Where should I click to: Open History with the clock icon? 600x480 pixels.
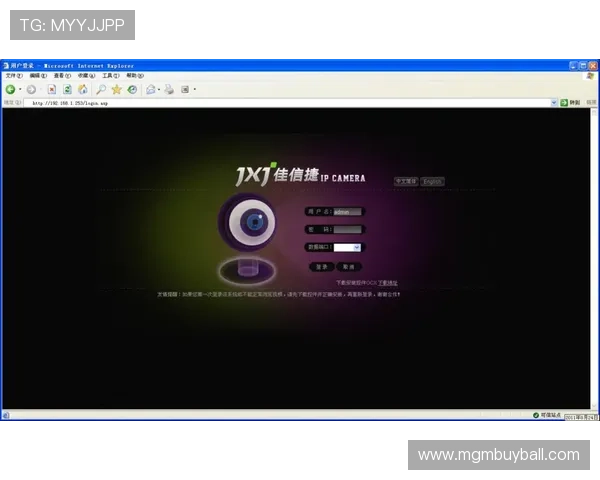[132, 90]
